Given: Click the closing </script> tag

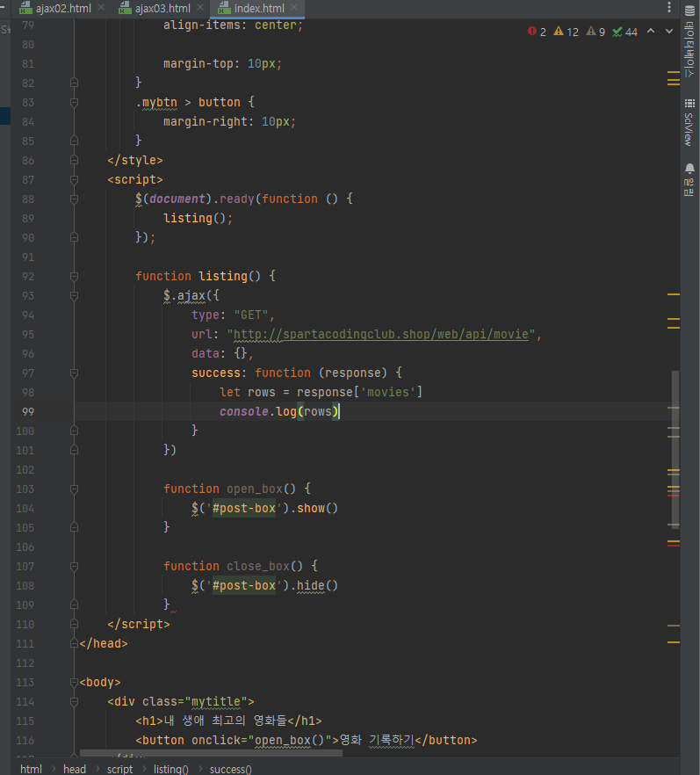Looking at the screenshot, I should pos(139,625).
